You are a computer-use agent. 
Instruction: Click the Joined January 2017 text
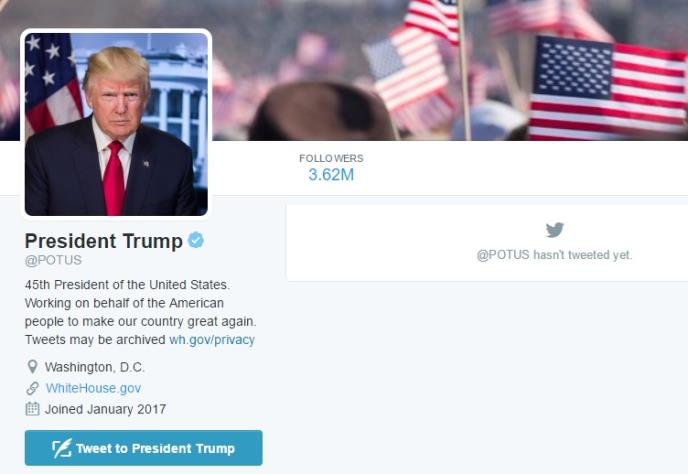[x=105, y=409]
